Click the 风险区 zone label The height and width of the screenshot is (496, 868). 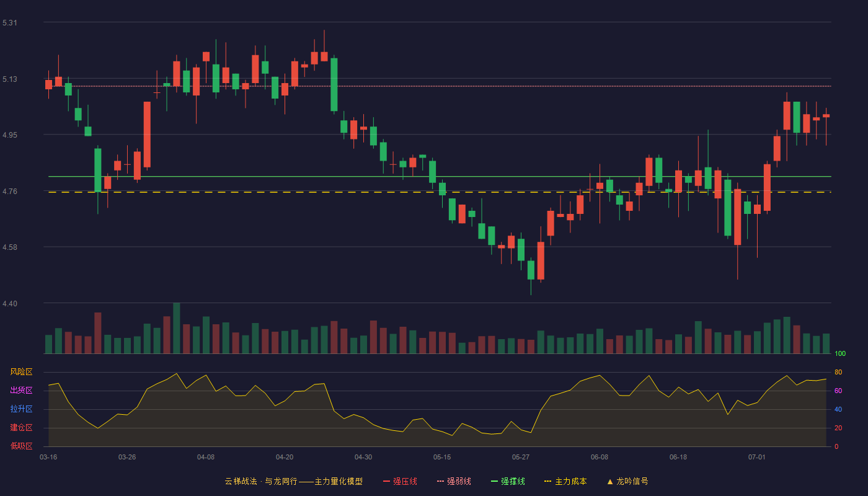pos(21,372)
